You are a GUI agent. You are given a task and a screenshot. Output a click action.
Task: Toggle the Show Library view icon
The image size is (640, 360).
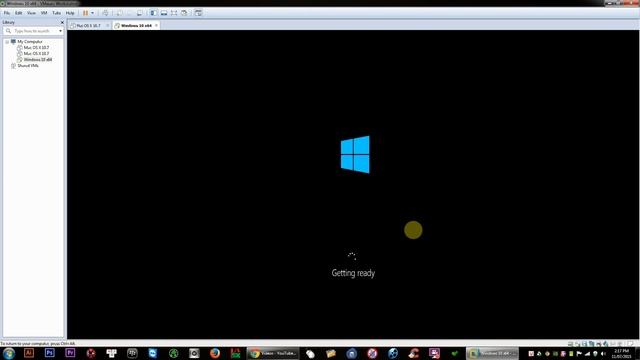pos(153,13)
